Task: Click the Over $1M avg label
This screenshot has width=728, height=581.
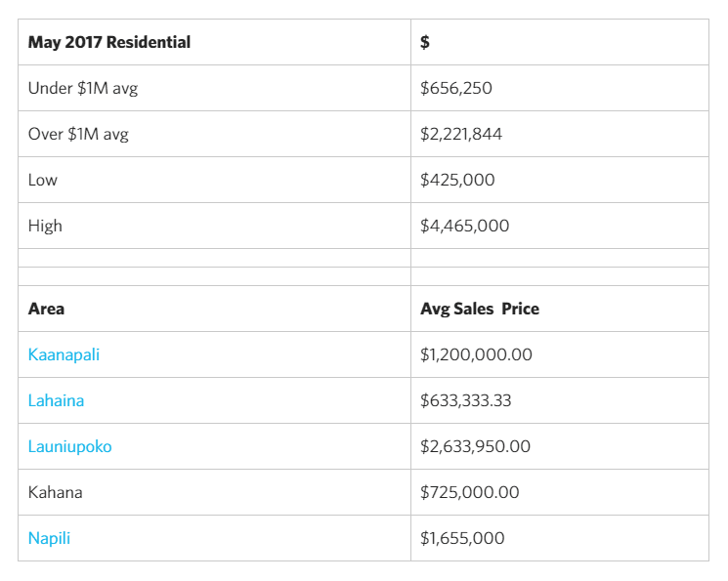Action: click(78, 134)
